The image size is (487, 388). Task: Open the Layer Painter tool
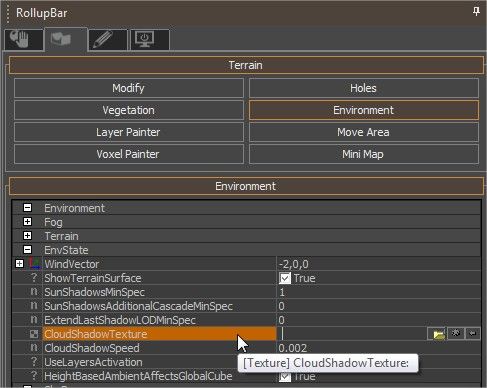pos(129,132)
